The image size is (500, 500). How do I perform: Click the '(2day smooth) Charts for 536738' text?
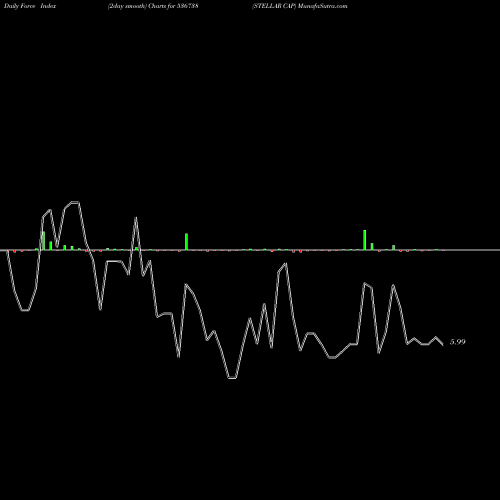point(153,6)
